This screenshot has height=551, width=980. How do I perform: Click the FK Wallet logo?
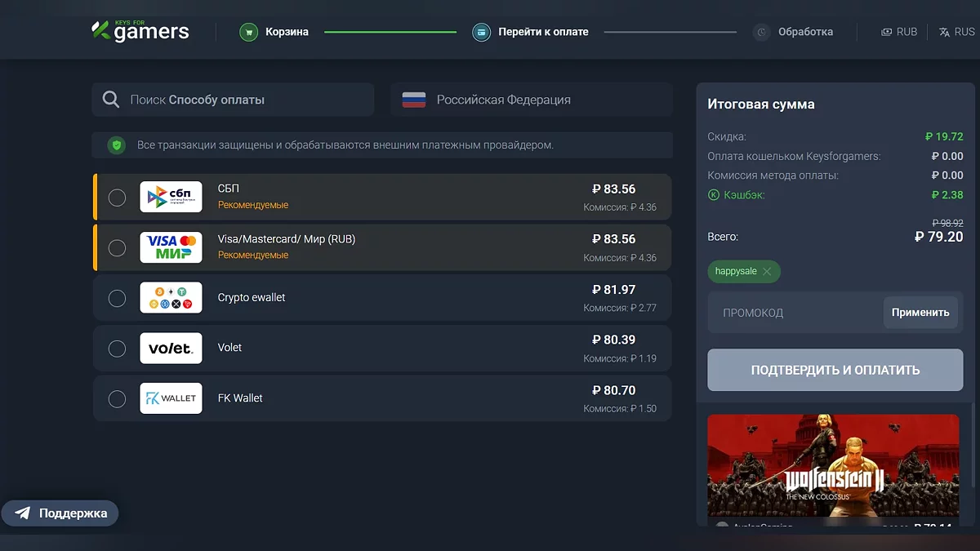pyautogui.click(x=171, y=398)
